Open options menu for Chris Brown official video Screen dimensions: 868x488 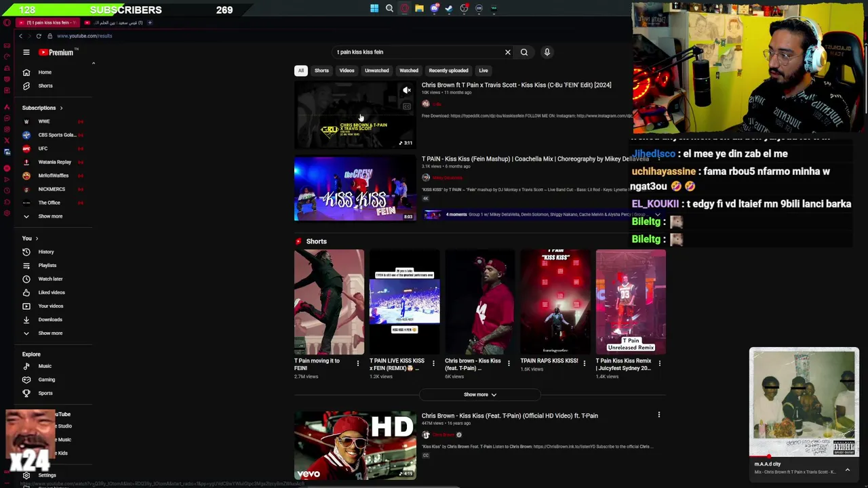[x=658, y=414]
